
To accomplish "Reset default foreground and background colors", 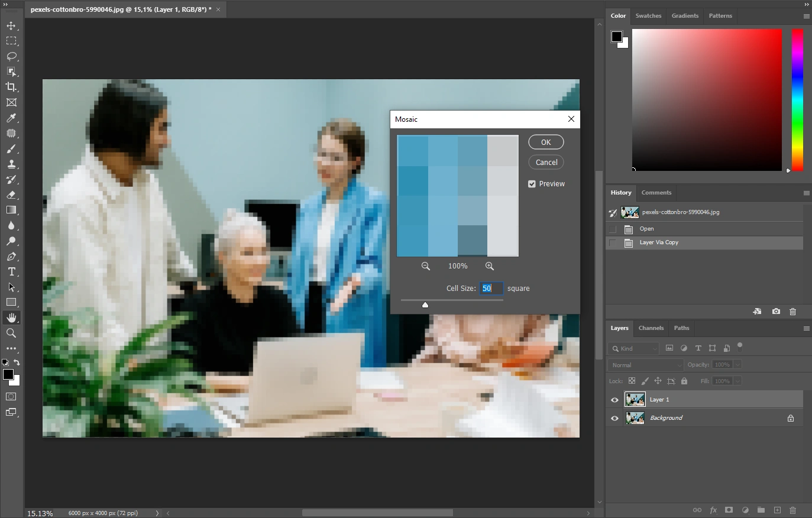I will coord(5,362).
